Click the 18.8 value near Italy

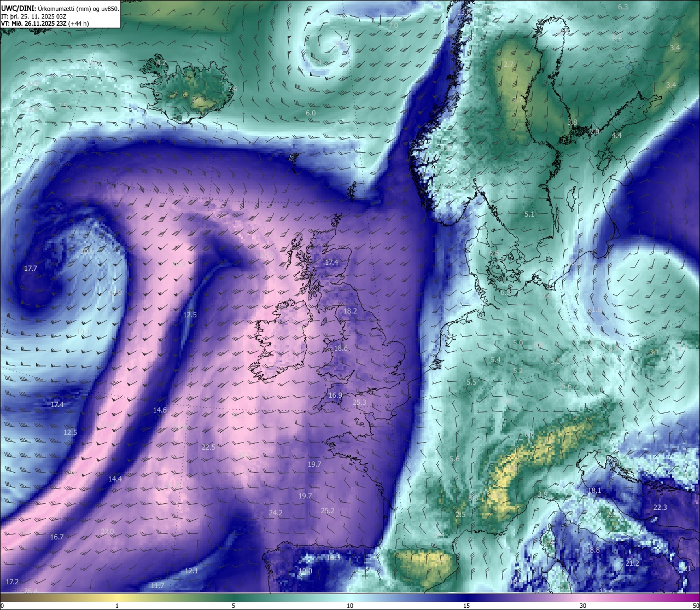pos(593,550)
